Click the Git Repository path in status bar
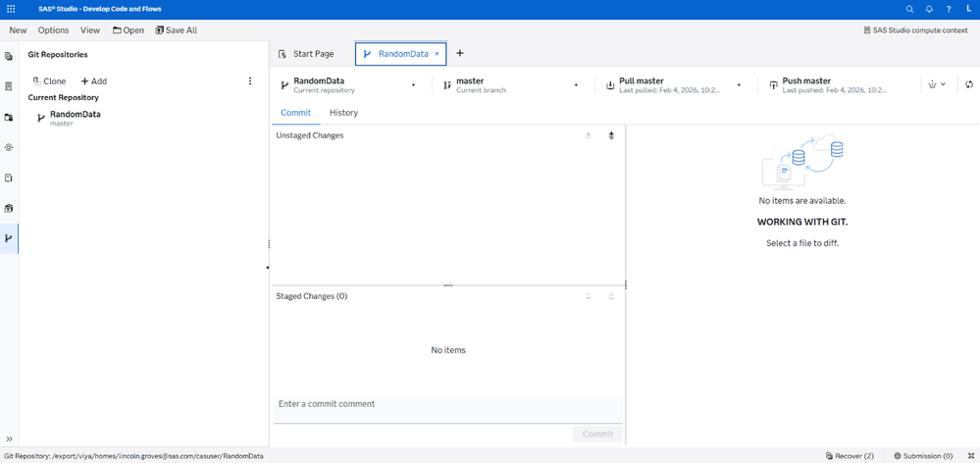Screen dimensions: 980x463 pos(133,456)
